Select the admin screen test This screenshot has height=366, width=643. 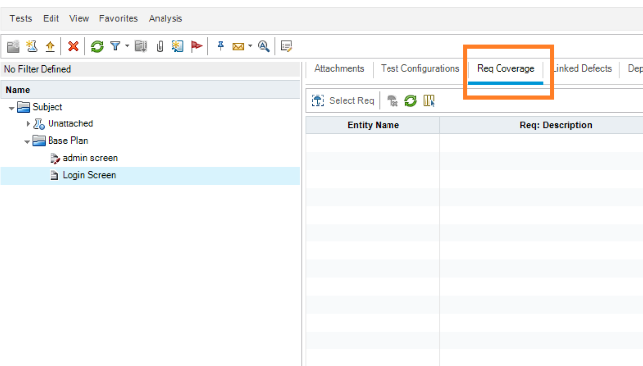coord(90,158)
